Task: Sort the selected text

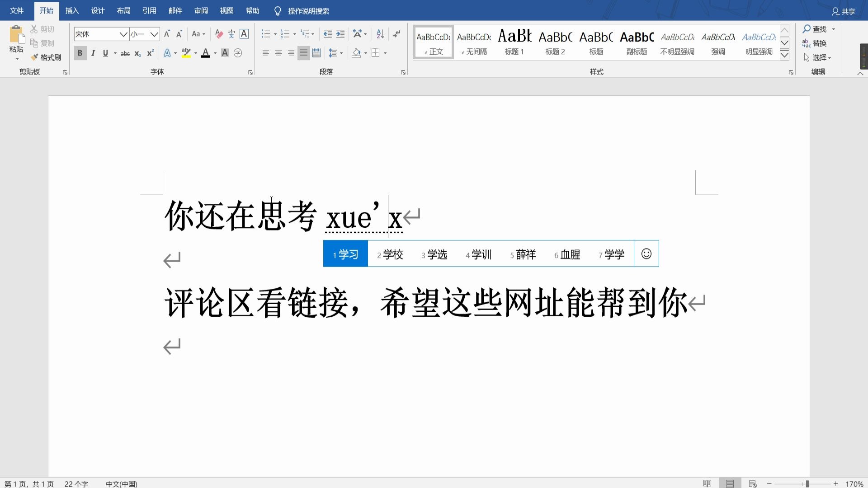Action: (x=381, y=34)
